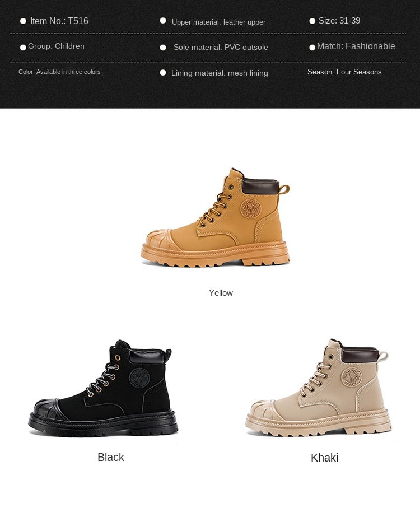Click the 'Color: Available in three colors' text

(59, 72)
